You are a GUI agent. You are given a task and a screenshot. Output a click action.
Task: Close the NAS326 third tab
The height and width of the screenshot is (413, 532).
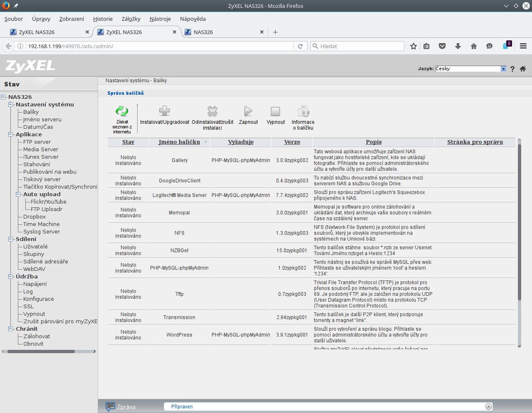click(262, 32)
